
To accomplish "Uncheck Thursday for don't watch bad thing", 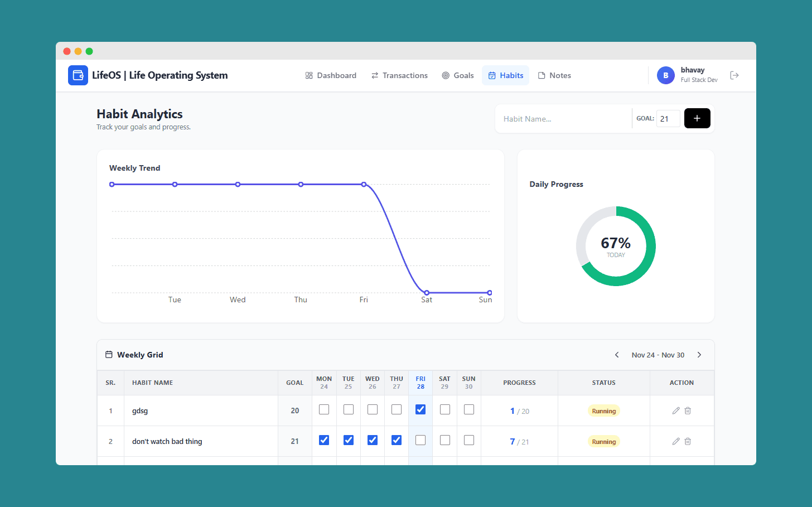I will tap(397, 440).
